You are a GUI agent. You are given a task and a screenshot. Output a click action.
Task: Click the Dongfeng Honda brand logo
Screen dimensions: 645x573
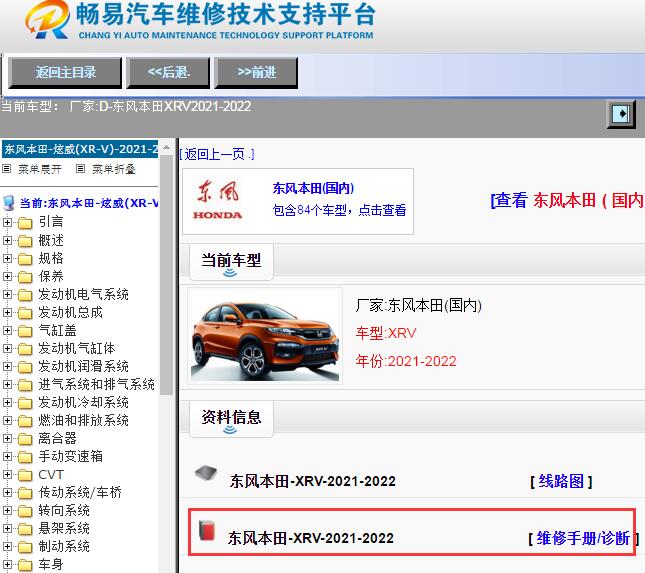coord(218,200)
